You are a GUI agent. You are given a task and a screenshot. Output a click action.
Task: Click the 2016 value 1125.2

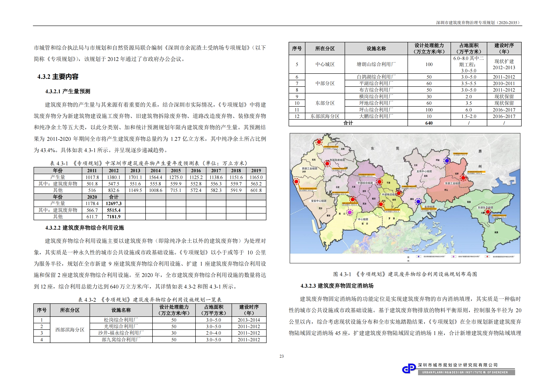[x=196, y=177]
